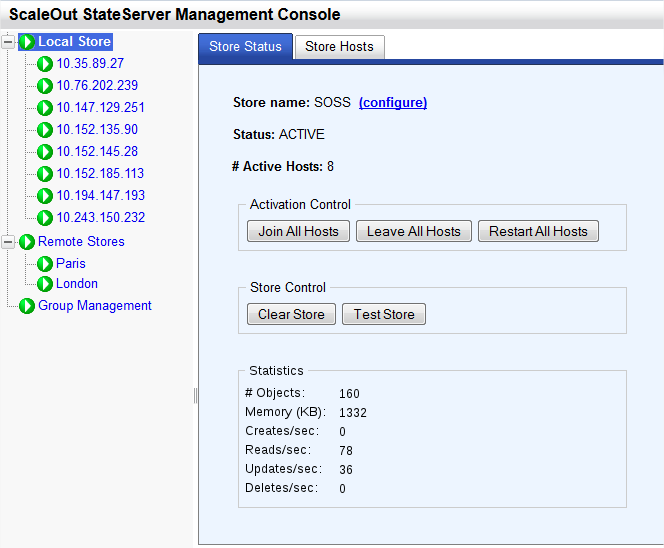Collapse the Local Store tree node
This screenshot has width=664, height=548.
point(8,42)
